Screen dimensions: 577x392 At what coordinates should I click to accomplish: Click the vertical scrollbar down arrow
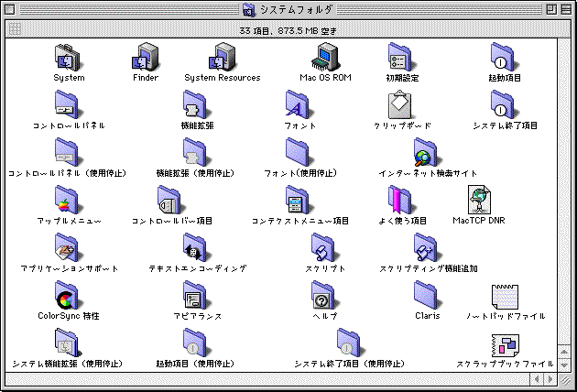[564, 365]
